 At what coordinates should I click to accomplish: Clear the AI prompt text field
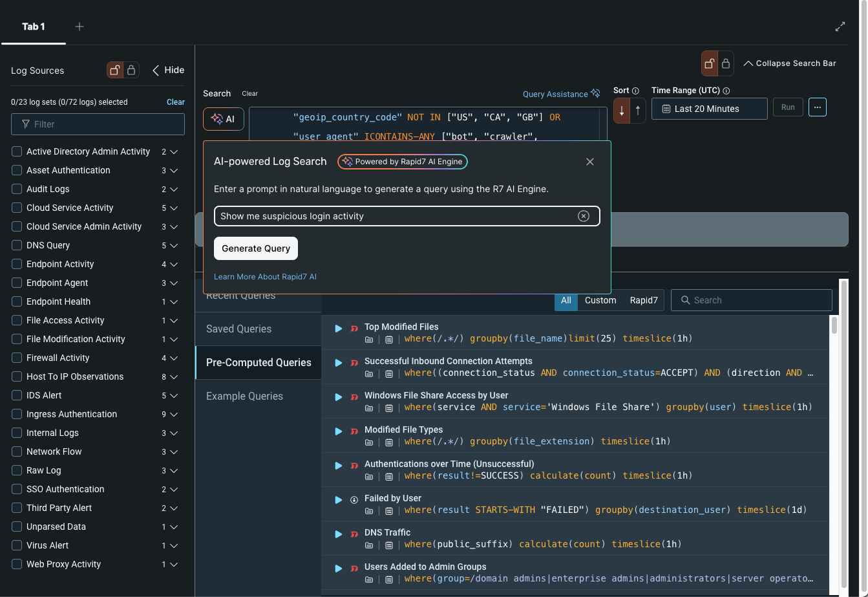coord(584,216)
